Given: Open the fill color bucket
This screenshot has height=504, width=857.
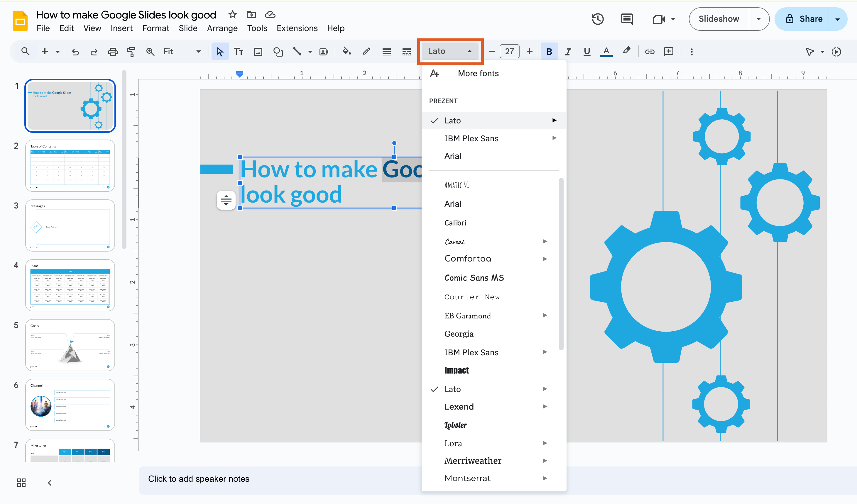Looking at the screenshot, I should tap(346, 52).
